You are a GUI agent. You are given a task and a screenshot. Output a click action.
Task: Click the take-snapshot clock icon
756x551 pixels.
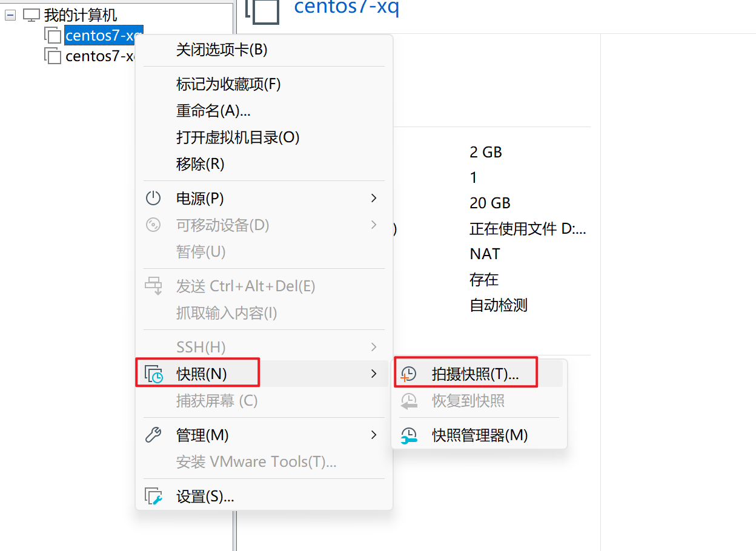[x=409, y=374]
